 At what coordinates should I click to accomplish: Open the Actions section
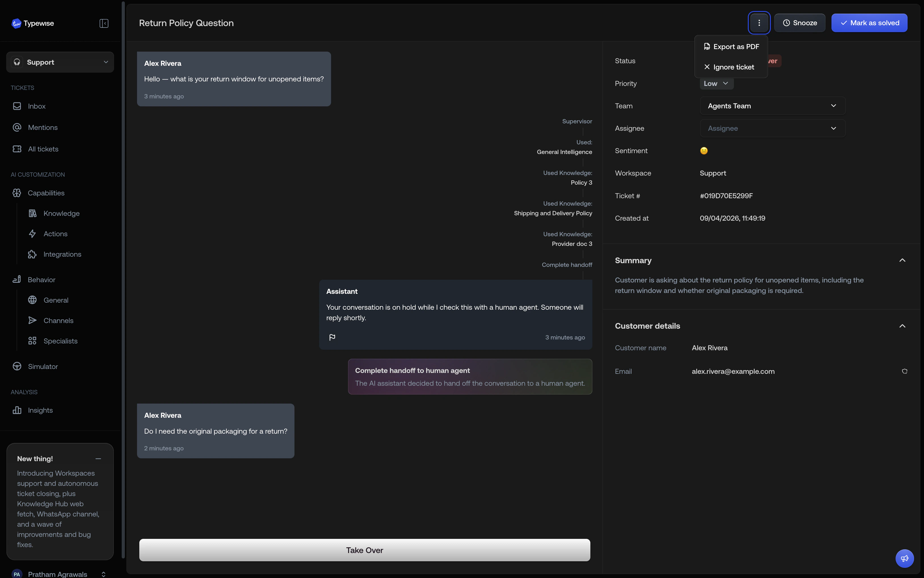55,234
